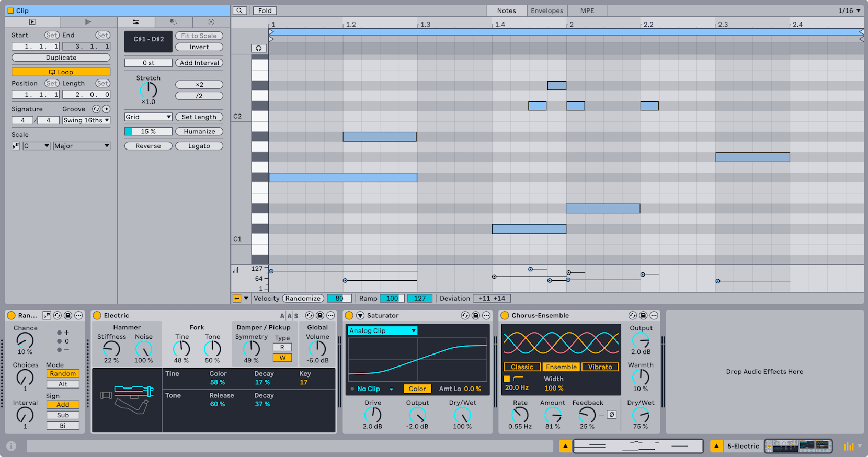Switch to the Notes tab

[x=506, y=10]
